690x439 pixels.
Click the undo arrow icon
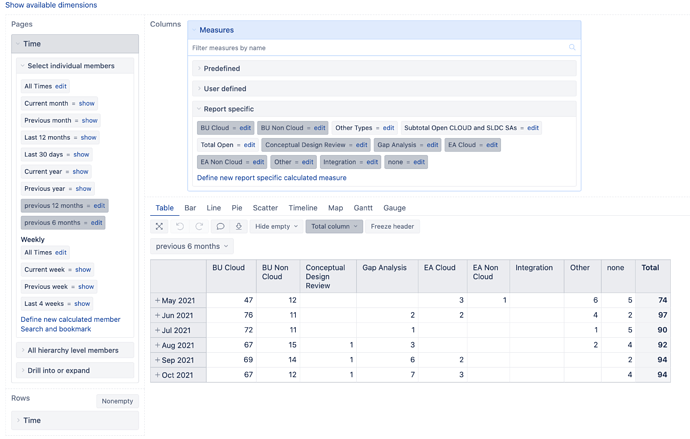(180, 226)
